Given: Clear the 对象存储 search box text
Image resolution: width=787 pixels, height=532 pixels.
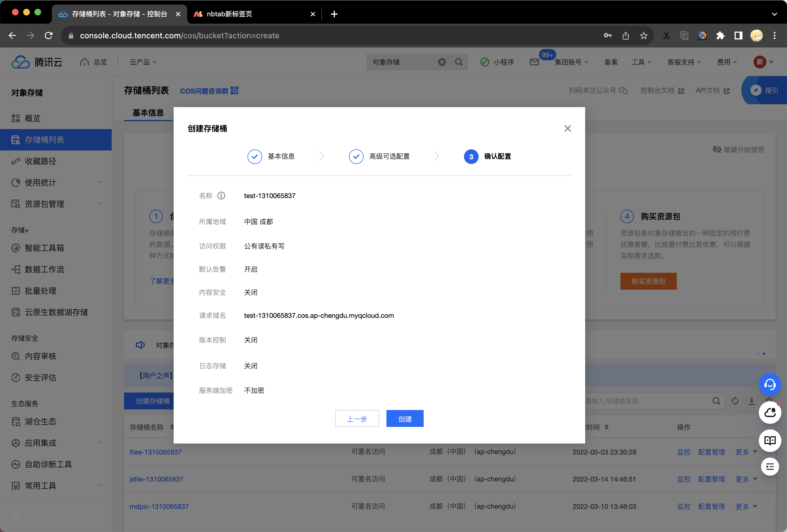Looking at the screenshot, I should 442,62.
